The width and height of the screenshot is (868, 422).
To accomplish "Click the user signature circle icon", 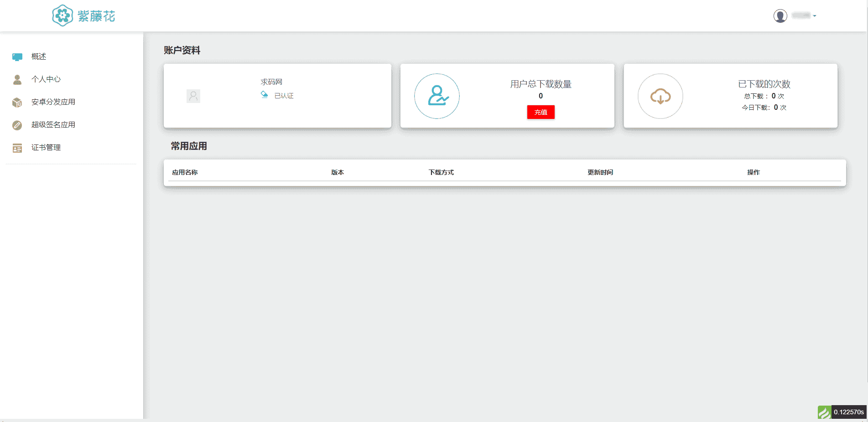I will [x=437, y=96].
